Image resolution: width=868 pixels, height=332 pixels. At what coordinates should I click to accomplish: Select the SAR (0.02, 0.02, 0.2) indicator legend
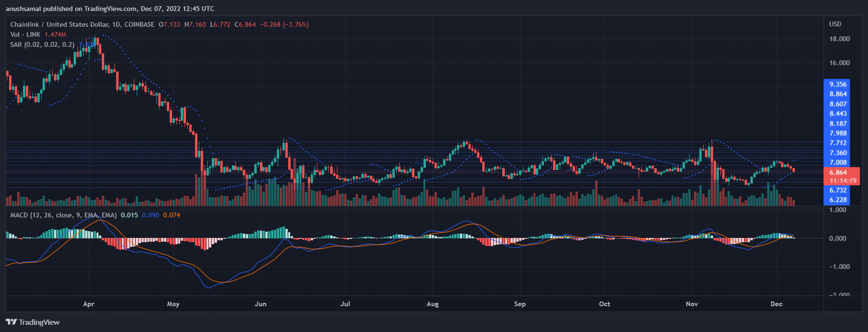42,44
